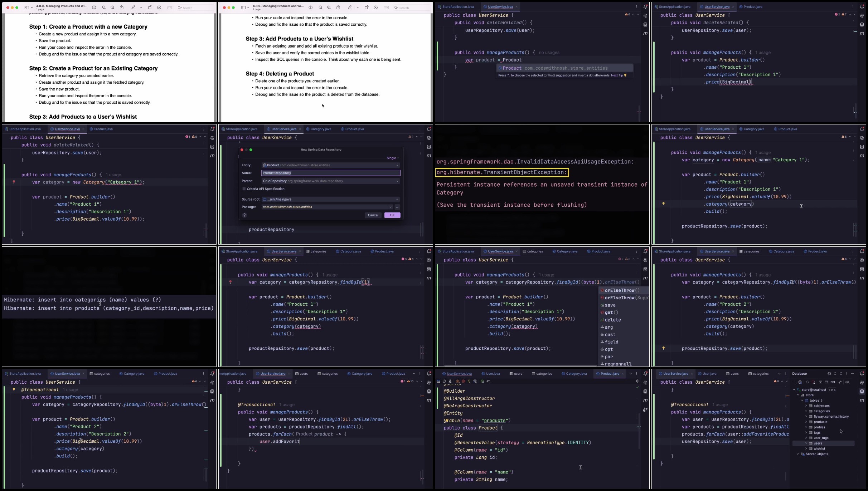Click the Refresh icon in Database panel
The image size is (868, 491).
pyautogui.click(x=808, y=382)
